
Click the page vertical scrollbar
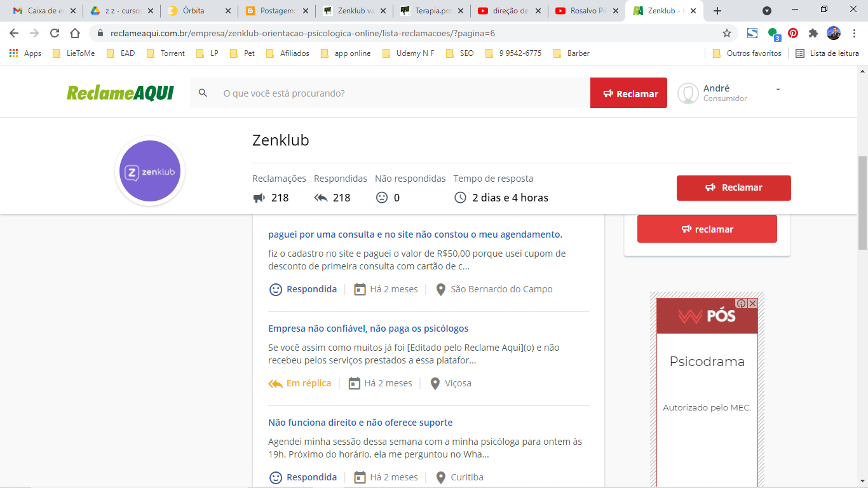point(862,203)
